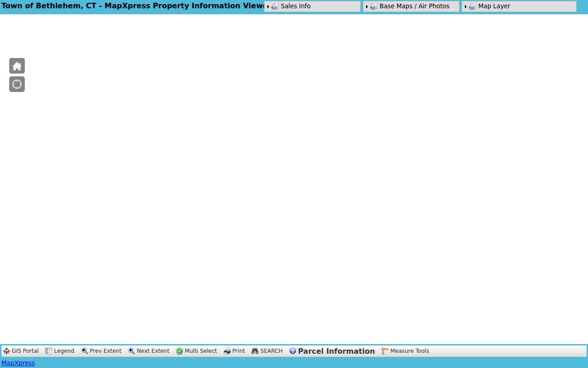The width and height of the screenshot is (588, 368).
Task: Click the SEARCH binoculars icon
Action: pyautogui.click(x=255, y=351)
